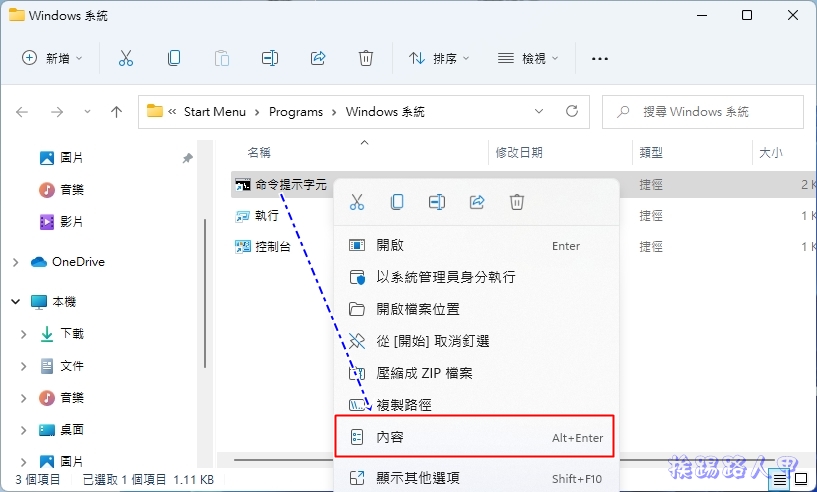Click the pin icon beside 圖片 quick access
The width and height of the screenshot is (817, 492).
pyautogui.click(x=188, y=158)
